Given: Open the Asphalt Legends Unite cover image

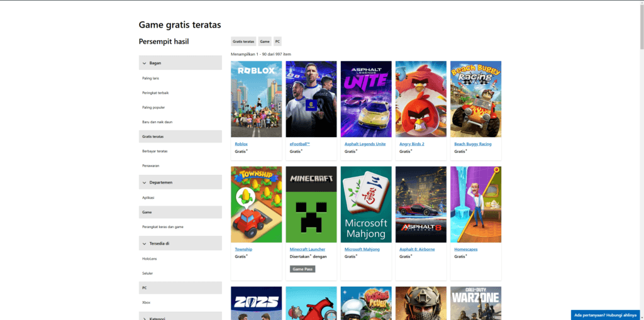Looking at the screenshot, I should [366, 99].
